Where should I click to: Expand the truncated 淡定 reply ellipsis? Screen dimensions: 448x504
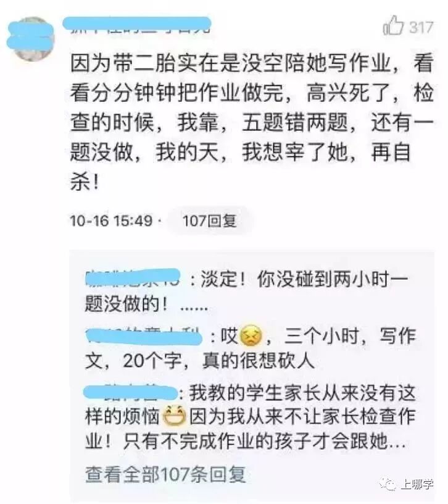(x=194, y=307)
